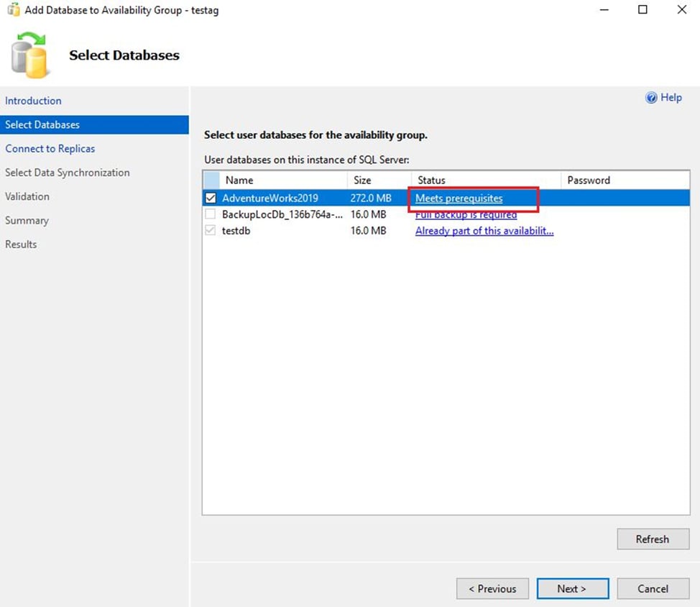Uncheck the AdventureWorks2019 database checkbox
Screen dimensions: 700x607
[211, 198]
